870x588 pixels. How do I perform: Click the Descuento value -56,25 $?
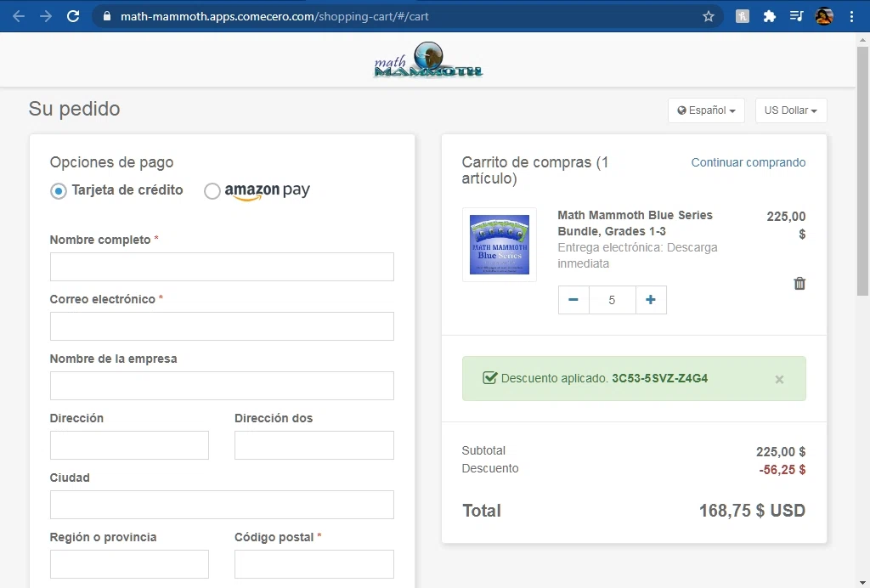click(x=782, y=469)
